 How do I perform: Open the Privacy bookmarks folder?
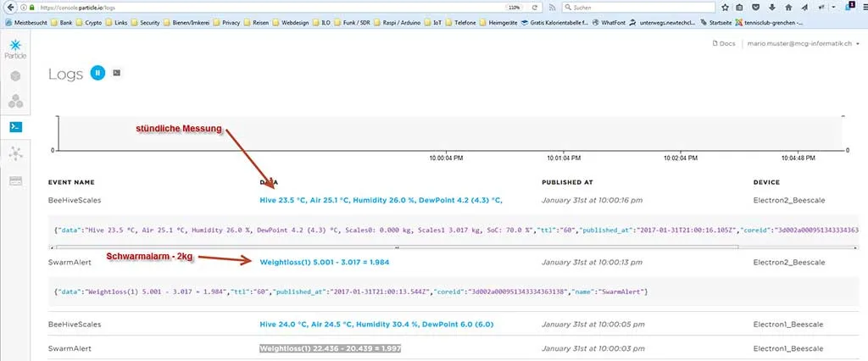pos(227,23)
